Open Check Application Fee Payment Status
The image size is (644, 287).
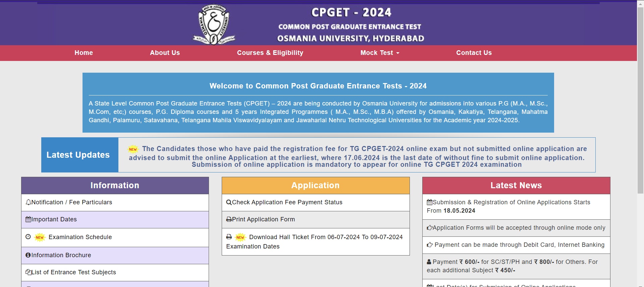pos(287,202)
